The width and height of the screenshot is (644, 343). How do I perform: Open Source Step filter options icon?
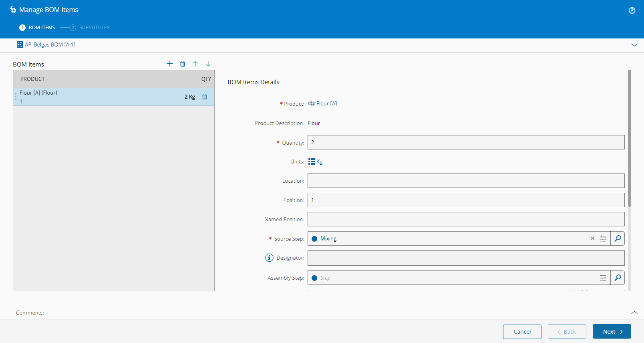coord(603,238)
